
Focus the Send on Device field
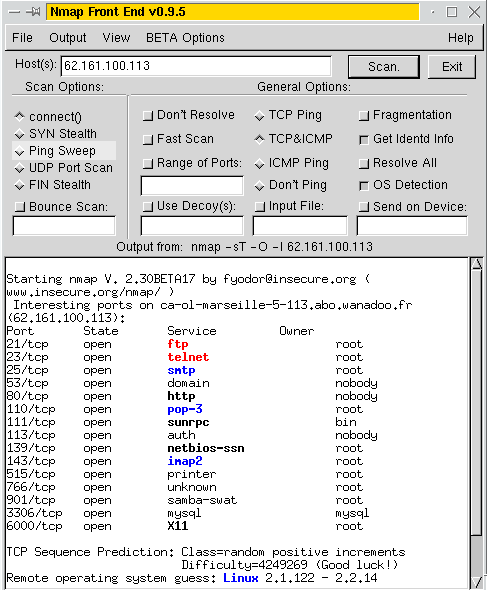[x=412, y=226]
